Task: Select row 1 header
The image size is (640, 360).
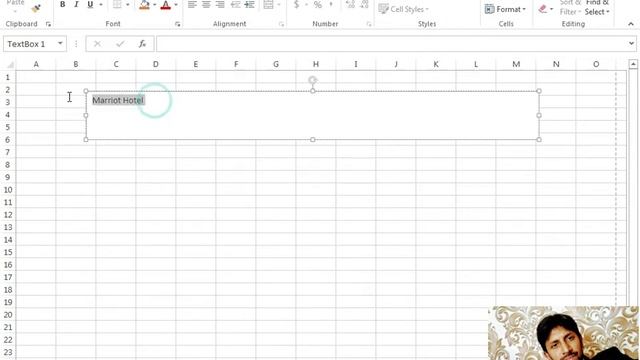Action: (x=8, y=77)
